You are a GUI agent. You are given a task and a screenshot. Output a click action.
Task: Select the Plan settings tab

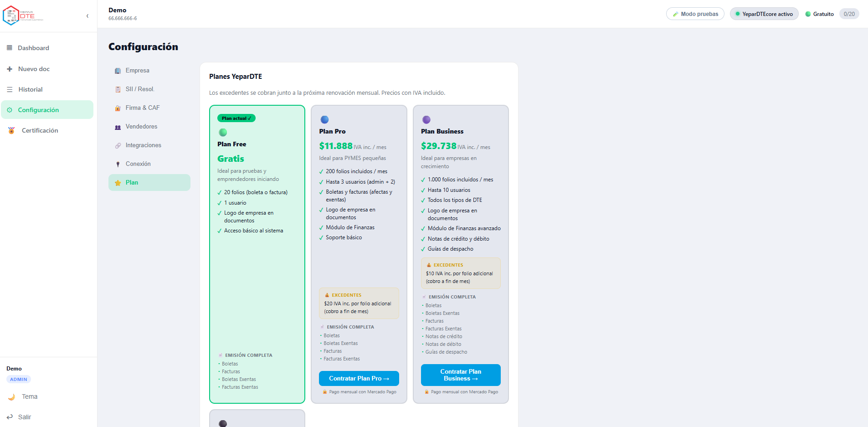point(149,183)
